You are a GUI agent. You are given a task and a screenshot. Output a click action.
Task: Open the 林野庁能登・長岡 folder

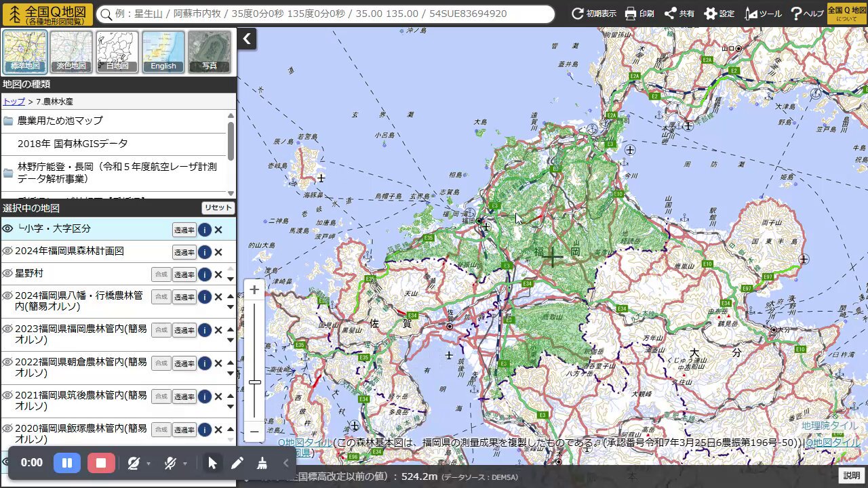(x=113, y=173)
